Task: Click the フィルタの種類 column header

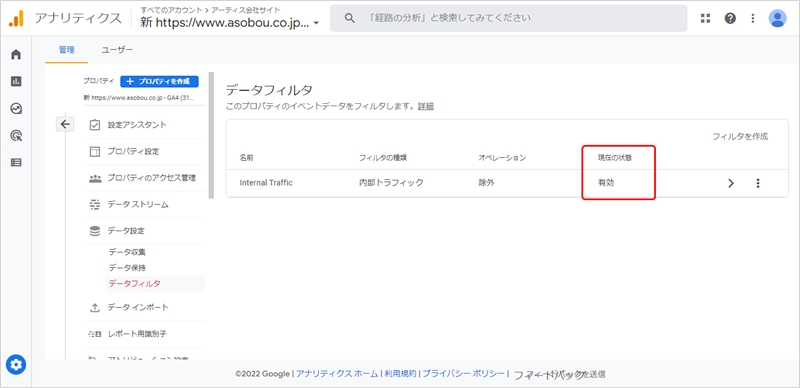Action: point(383,158)
